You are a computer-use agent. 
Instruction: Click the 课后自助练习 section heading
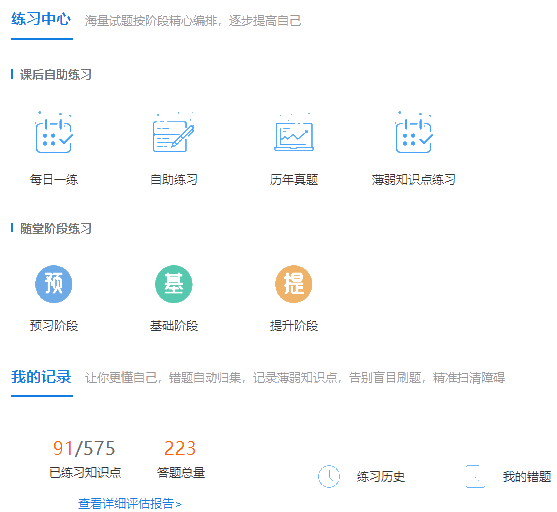click(56, 75)
